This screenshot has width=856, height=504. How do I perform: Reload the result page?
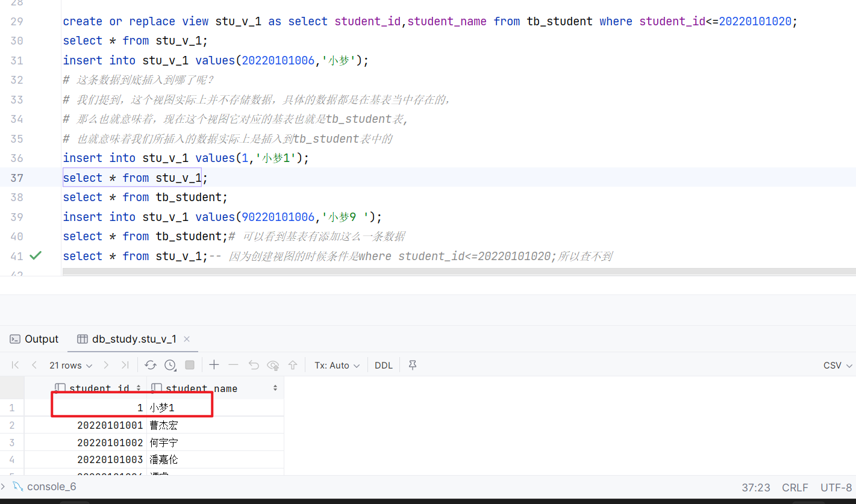coord(151,365)
